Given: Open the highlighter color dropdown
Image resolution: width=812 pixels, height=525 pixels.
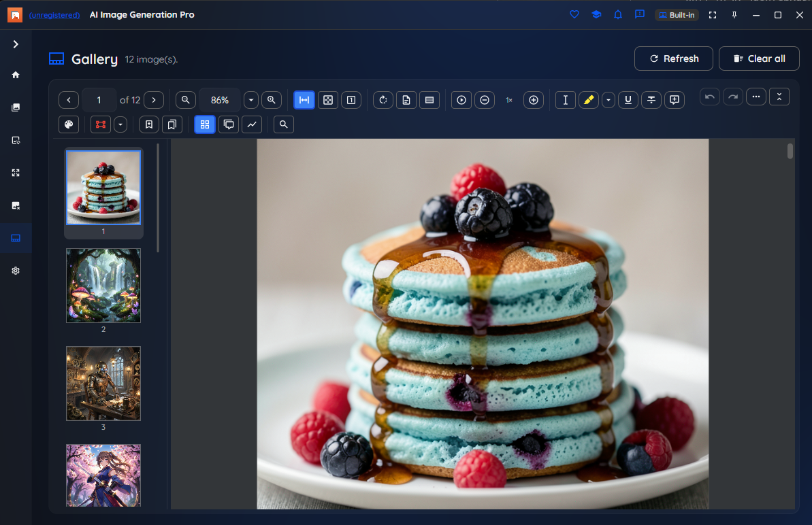Looking at the screenshot, I should (608, 100).
